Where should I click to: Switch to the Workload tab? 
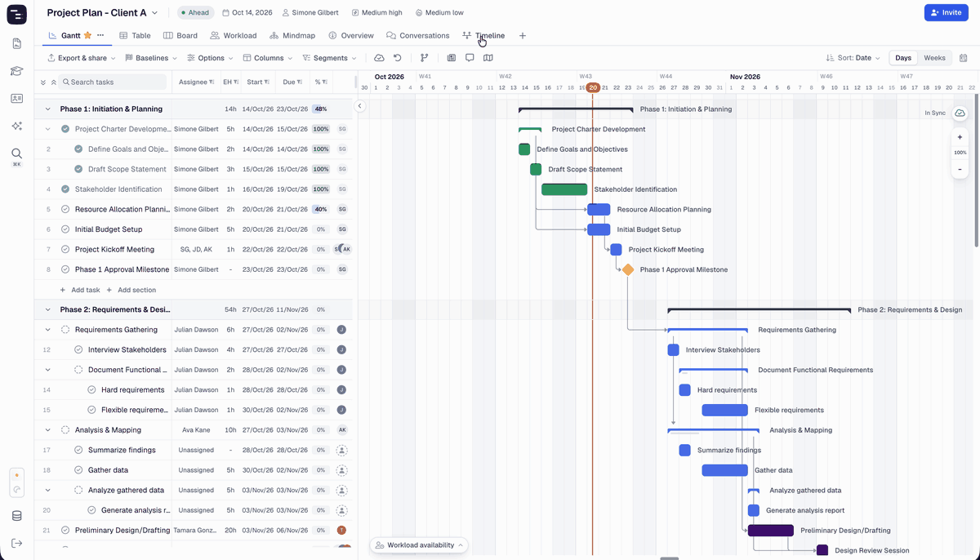(234, 36)
